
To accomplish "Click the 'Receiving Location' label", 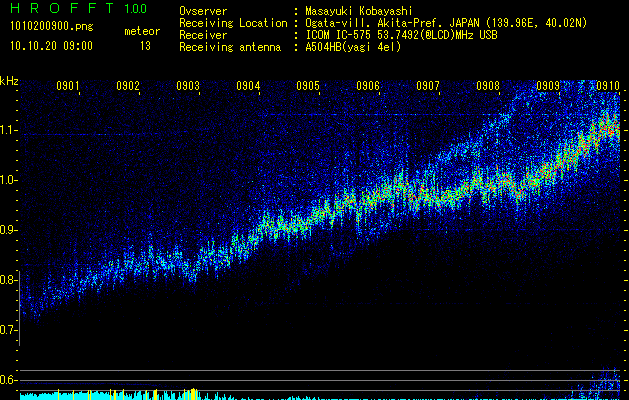I will click(x=233, y=23).
